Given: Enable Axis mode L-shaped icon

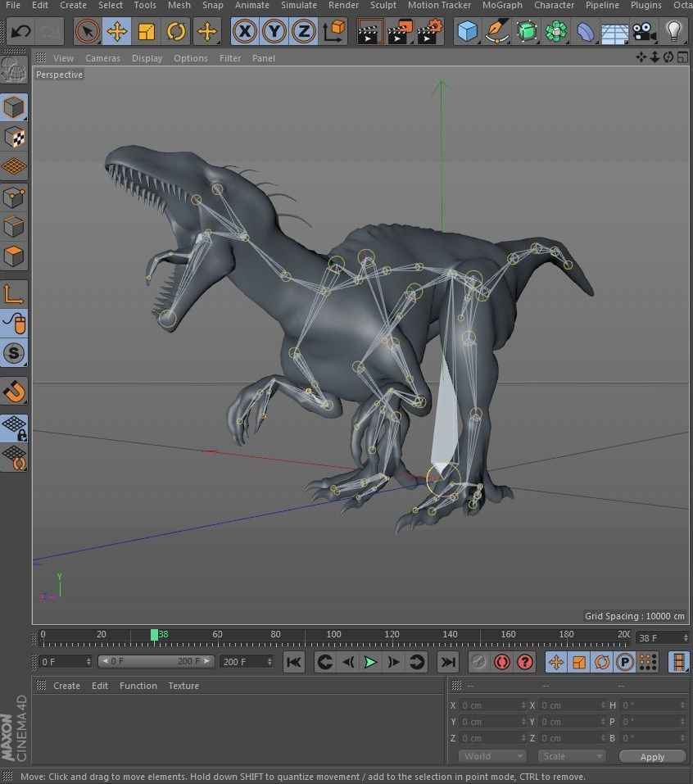Looking at the screenshot, I should click(x=14, y=293).
